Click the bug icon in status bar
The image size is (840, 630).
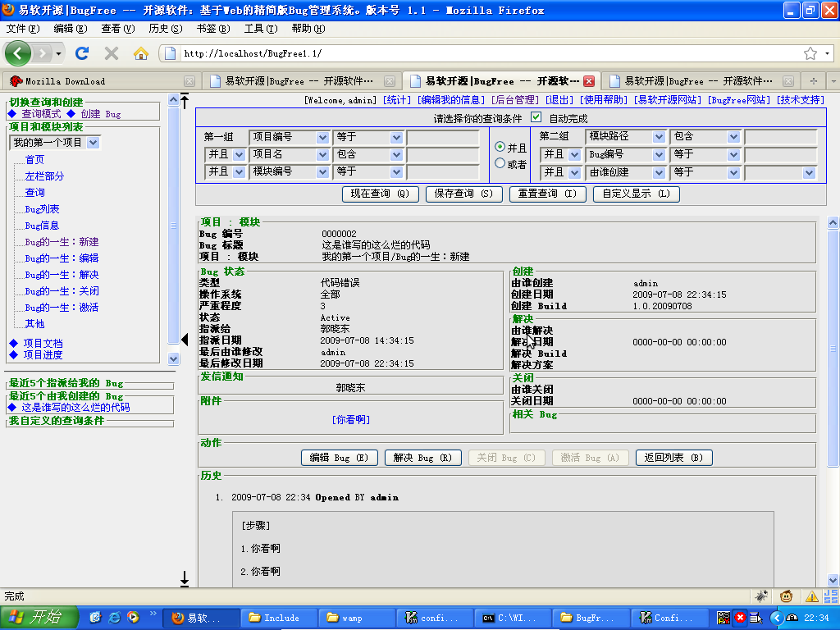pos(760,596)
